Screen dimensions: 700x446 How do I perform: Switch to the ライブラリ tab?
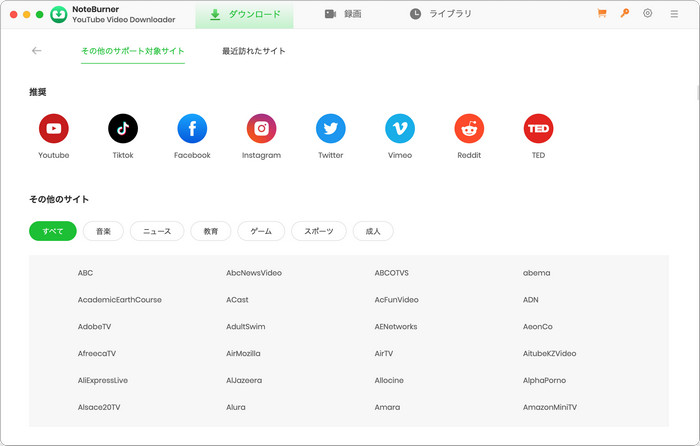440,14
